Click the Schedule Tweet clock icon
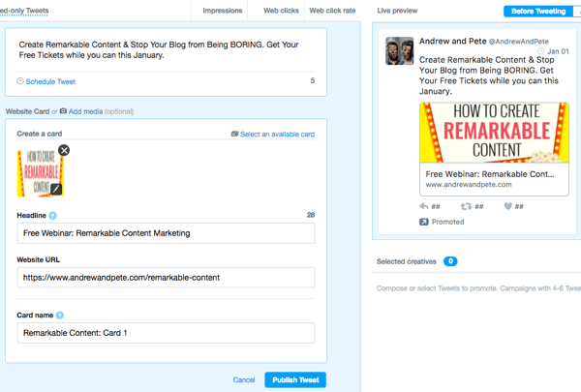The image size is (581, 392). pyautogui.click(x=20, y=81)
